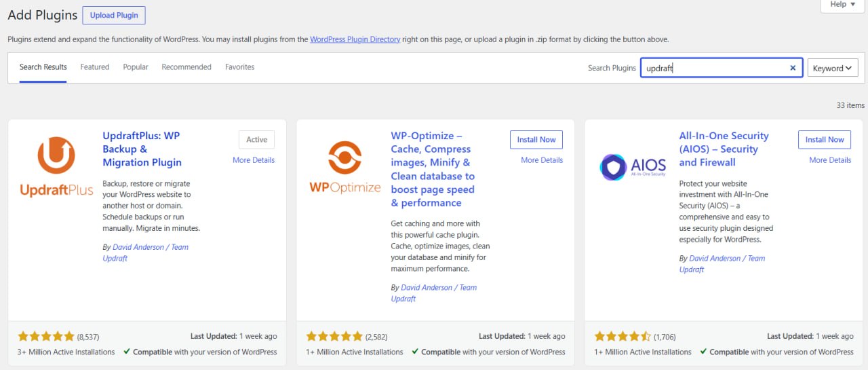Image resolution: width=868 pixels, height=370 pixels.
Task: Switch to the Featured tab
Action: pos(95,67)
